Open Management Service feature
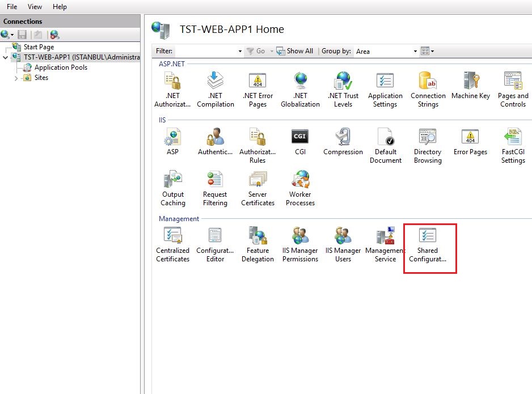 386,244
